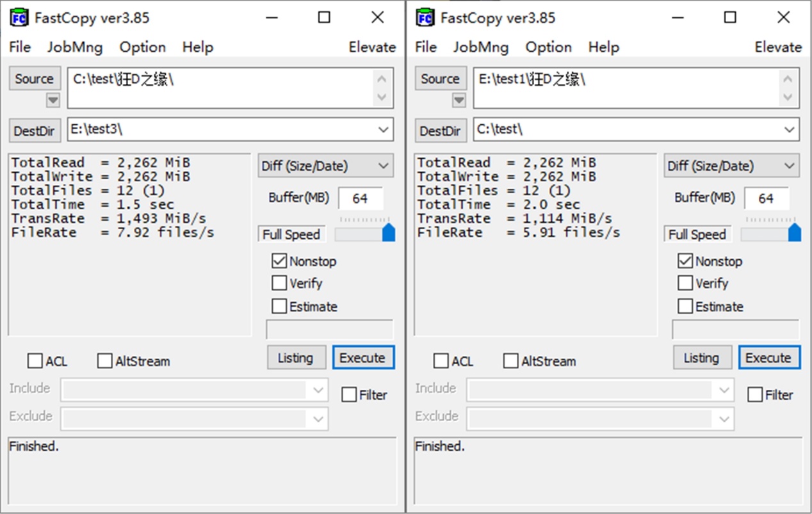Viewport: 812px width, 514px height.
Task: Open the Help menu in the left FastCopy window
Action: (x=198, y=47)
